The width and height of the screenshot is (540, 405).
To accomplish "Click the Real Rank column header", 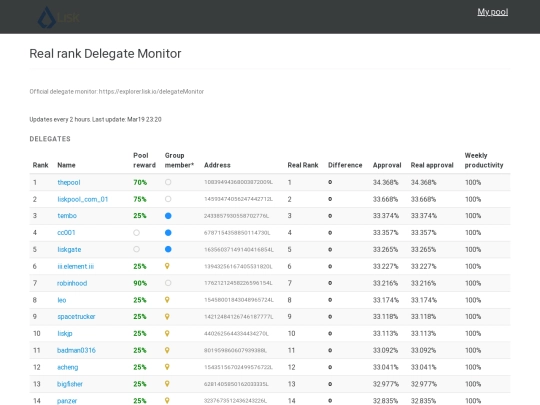I will [303, 165].
